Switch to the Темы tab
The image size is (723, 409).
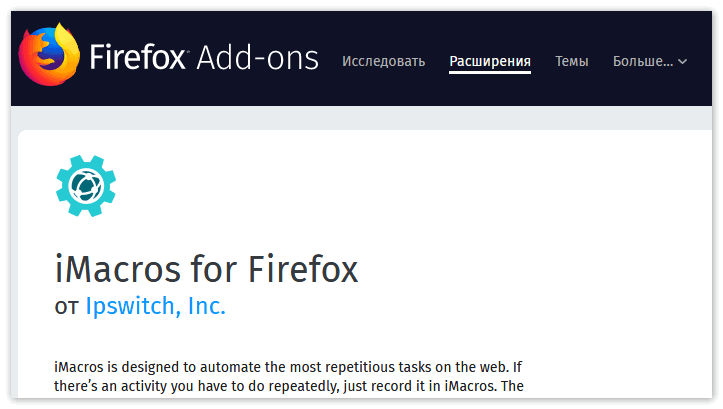point(572,61)
